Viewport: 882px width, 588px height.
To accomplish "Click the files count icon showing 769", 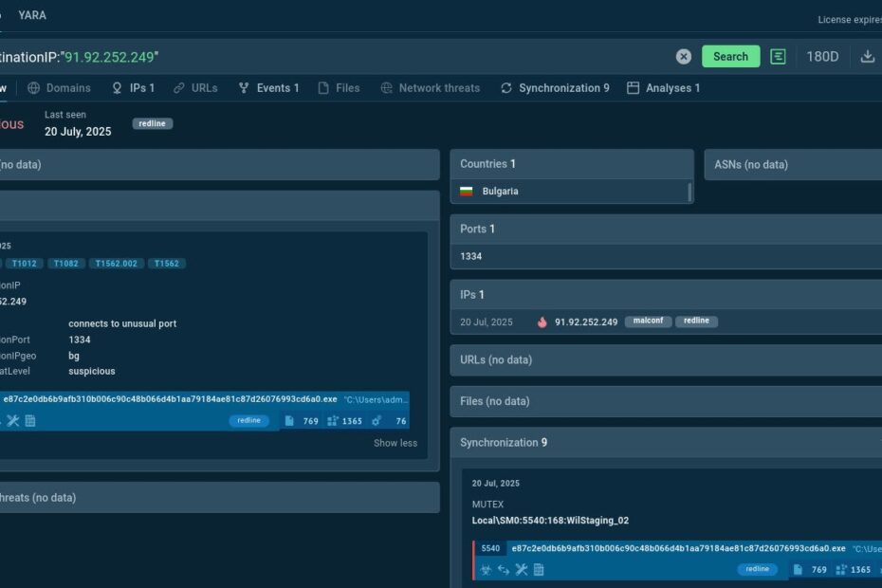I will click(x=290, y=421).
